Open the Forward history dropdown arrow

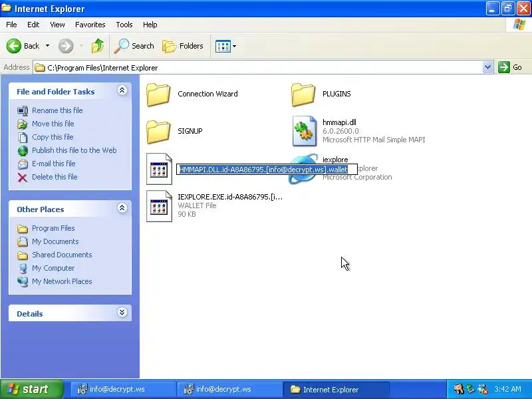pos(81,46)
